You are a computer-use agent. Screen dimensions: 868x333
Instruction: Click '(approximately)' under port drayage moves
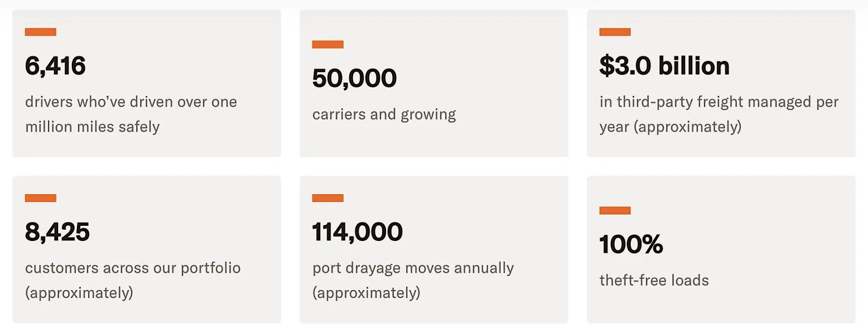click(366, 293)
